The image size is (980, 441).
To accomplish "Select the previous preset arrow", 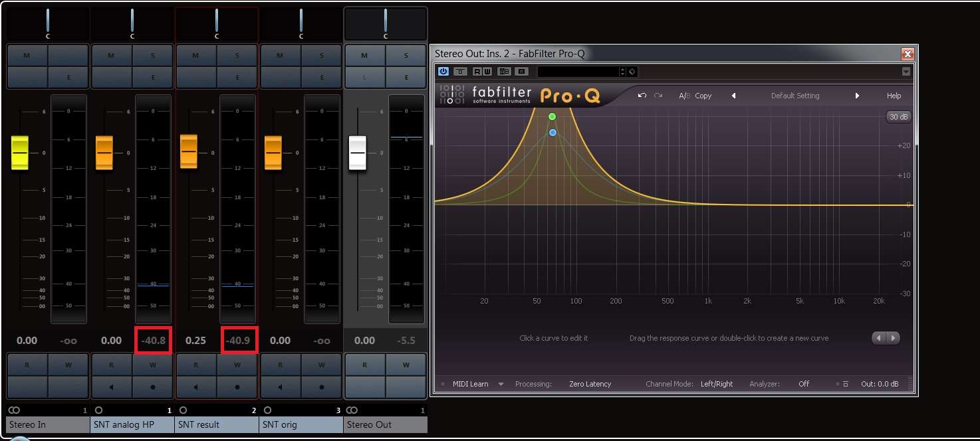I will [x=733, y=96].
